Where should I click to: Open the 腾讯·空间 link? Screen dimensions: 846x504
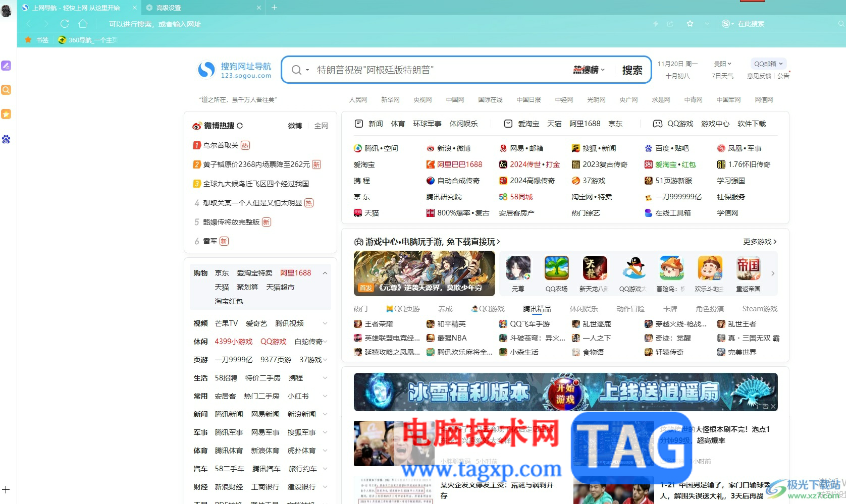tap(376, 148)
